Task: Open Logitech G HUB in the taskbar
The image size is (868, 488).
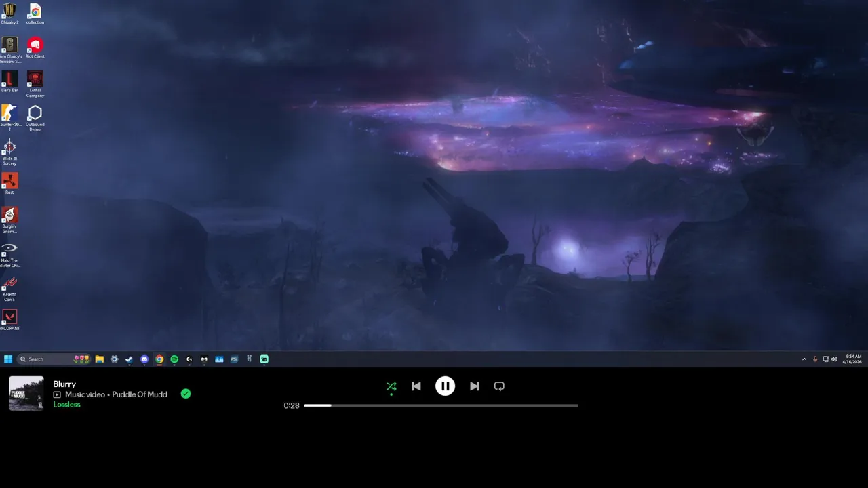Action: click(x=189, y=359)
